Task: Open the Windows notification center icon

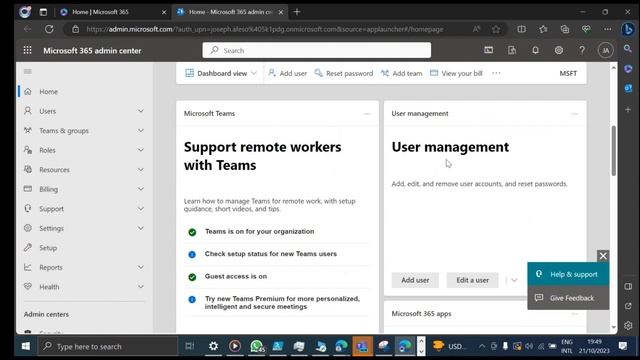Action: point(622,346)
